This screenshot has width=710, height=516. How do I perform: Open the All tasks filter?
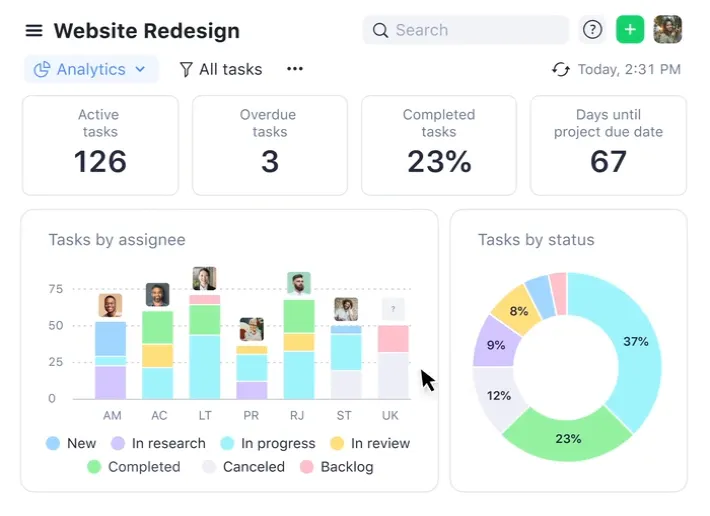(221, 69)
